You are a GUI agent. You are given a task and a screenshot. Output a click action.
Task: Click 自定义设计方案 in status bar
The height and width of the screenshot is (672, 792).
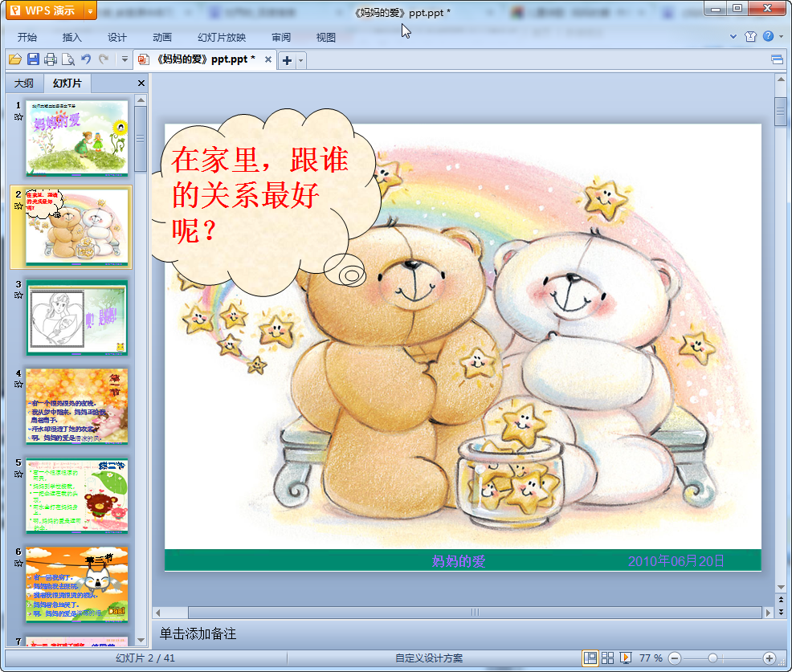point(429,658)
